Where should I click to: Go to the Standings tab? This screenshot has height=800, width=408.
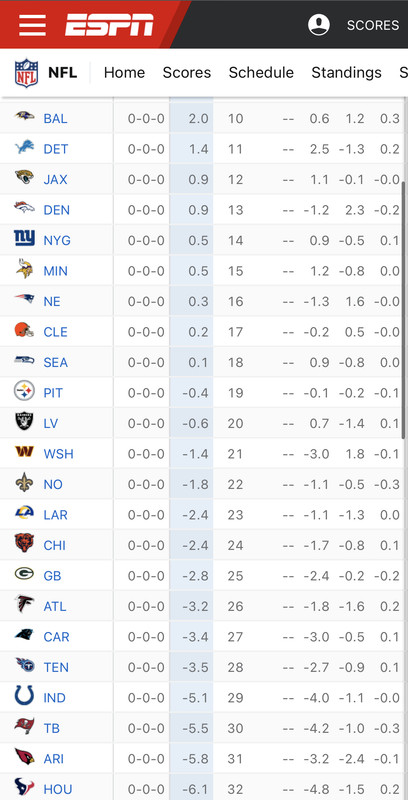tap(346, 73)
